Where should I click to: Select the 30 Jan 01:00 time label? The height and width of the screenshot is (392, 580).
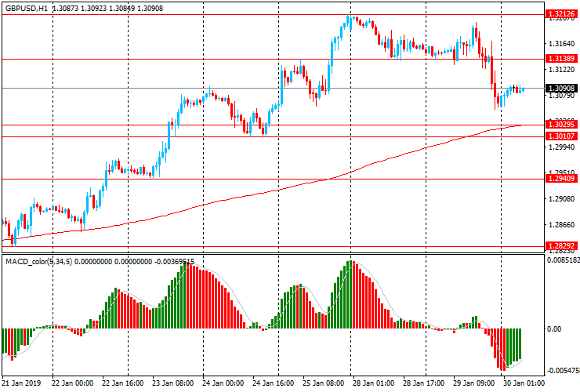524,383
